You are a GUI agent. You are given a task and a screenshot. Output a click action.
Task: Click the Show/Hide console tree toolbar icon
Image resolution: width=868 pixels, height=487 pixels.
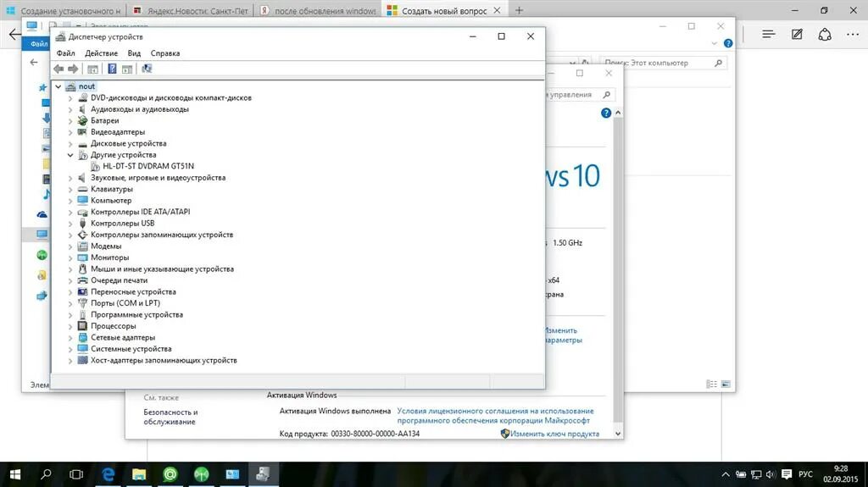coord(93,69)
